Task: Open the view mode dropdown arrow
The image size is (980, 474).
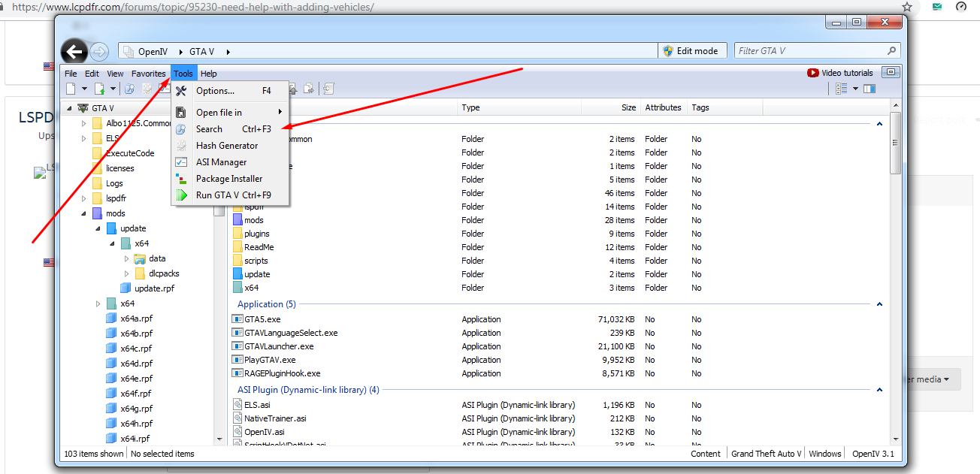Action: pos(855,89)
